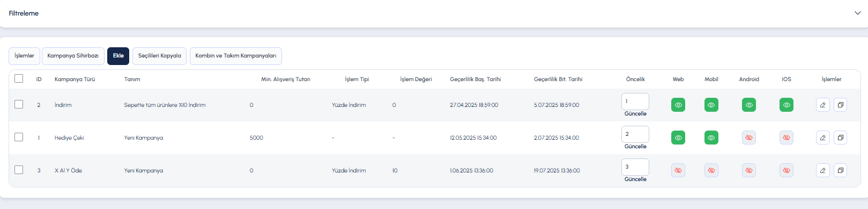The image size is (868, 209).
Task: Toggle Android visibility for the İndirim campaign
Action: click(x=749, y=105)
